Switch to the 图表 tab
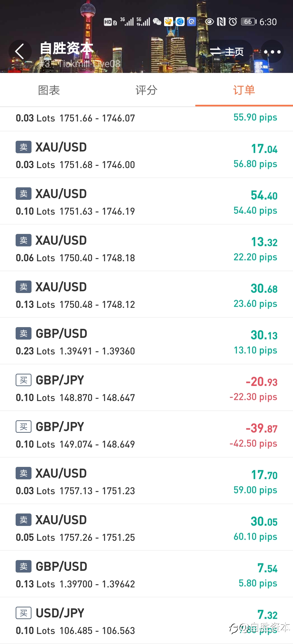The width and height of the screenshot is (293, 644). (x=49, y=90)
